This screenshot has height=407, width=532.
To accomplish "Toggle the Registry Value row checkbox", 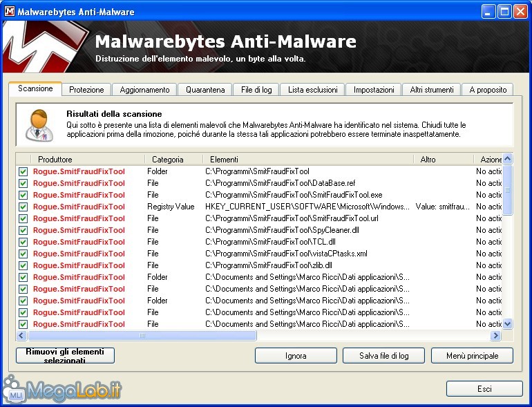I will (x=23, y=207).
